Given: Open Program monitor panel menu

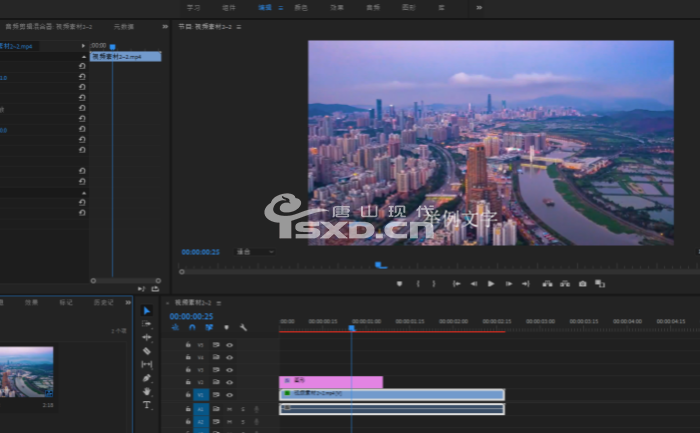Looking at the screenshot, I should click(239, 27).
